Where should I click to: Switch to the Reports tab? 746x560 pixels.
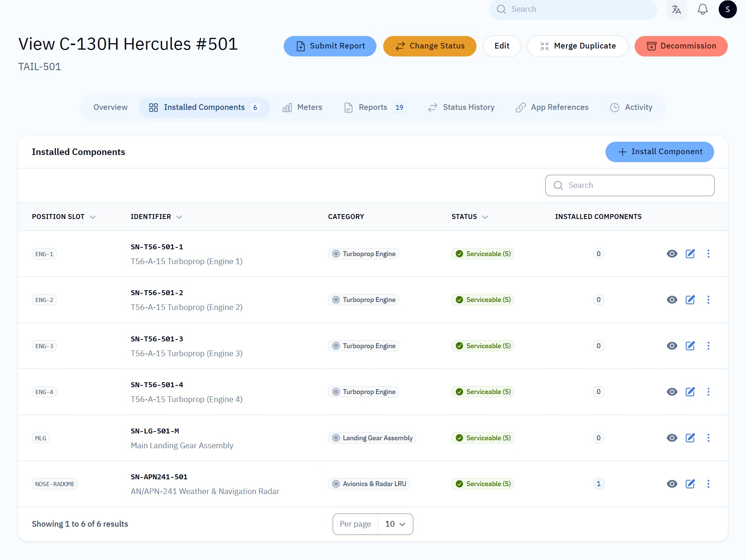pos(375,108)
